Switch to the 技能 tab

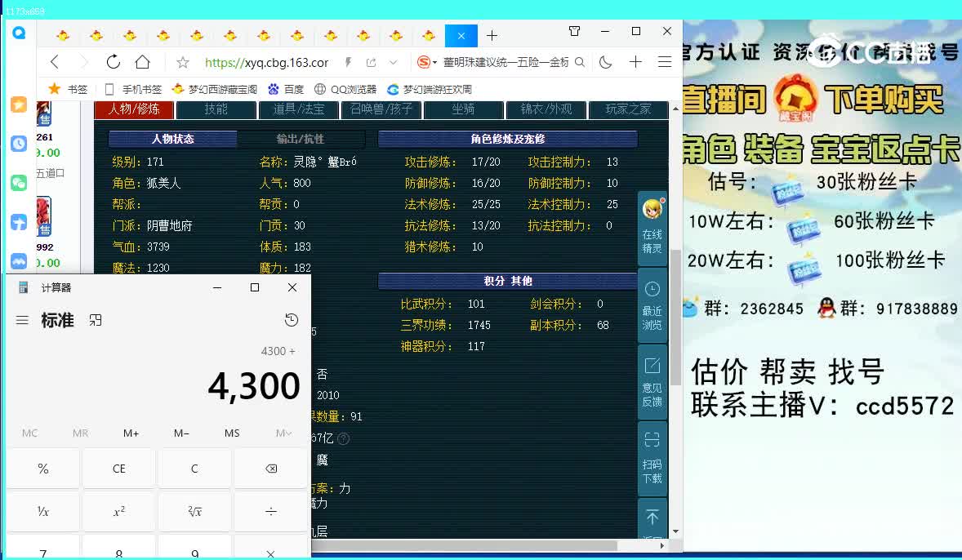pyautogui.click(x=216, y=109)
